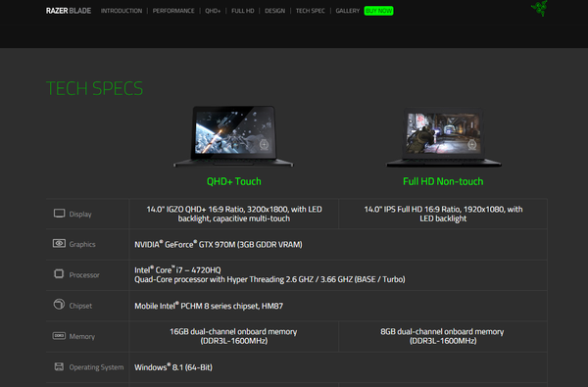Viewport: 588px width, 387px height.
Task: Go to Razer Blade home logo
Action: tap(69, 11)
